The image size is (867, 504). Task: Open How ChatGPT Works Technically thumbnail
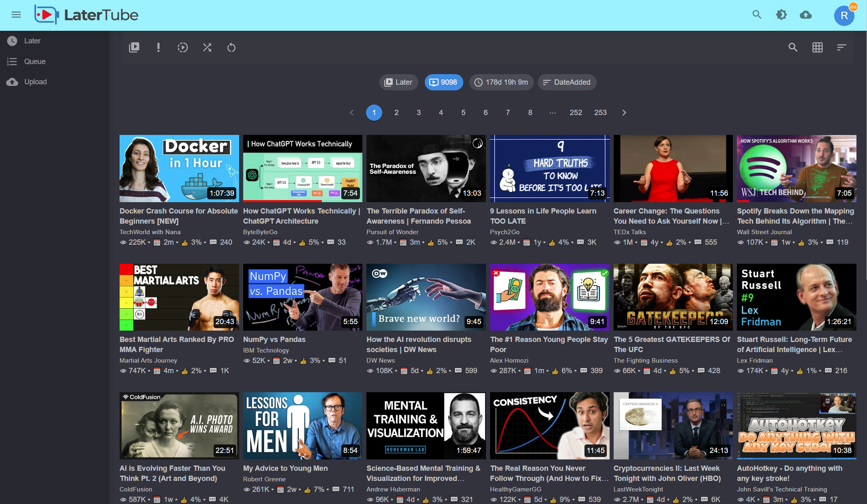(303, 168)
